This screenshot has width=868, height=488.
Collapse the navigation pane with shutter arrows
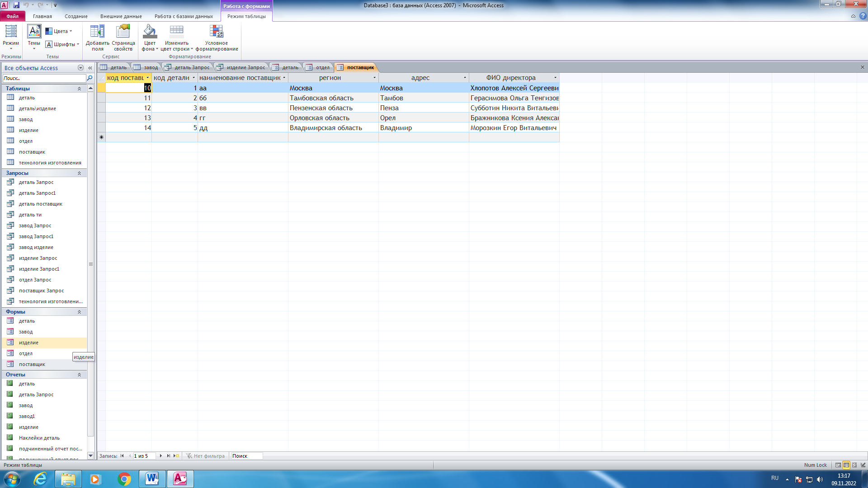90,68
